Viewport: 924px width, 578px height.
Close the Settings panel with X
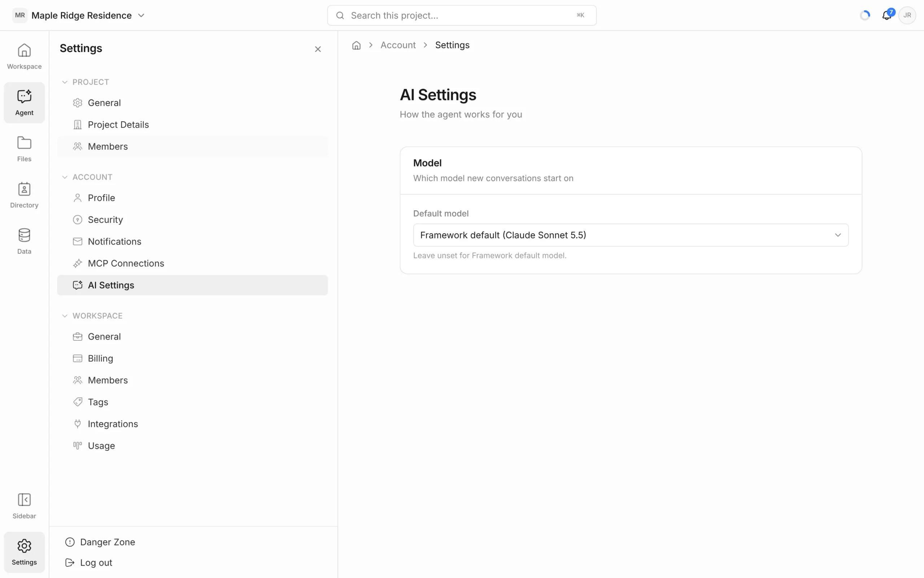318,49
